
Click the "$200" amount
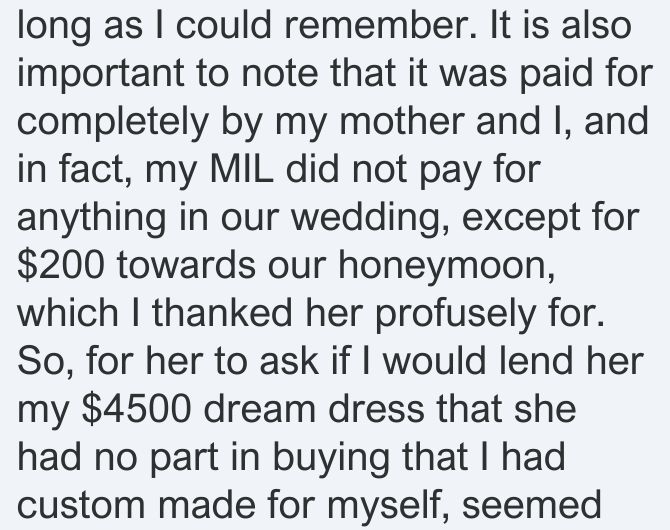(x=61, y=265)
